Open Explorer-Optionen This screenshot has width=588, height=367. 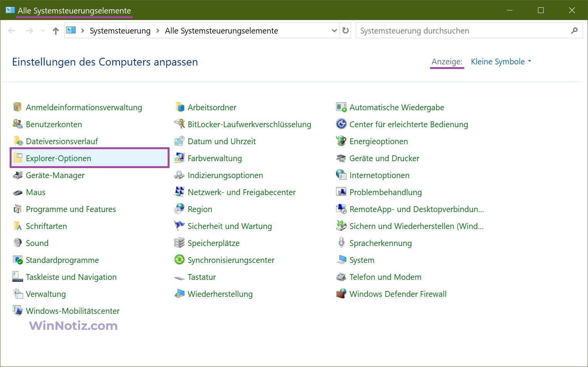coord(59,158)
